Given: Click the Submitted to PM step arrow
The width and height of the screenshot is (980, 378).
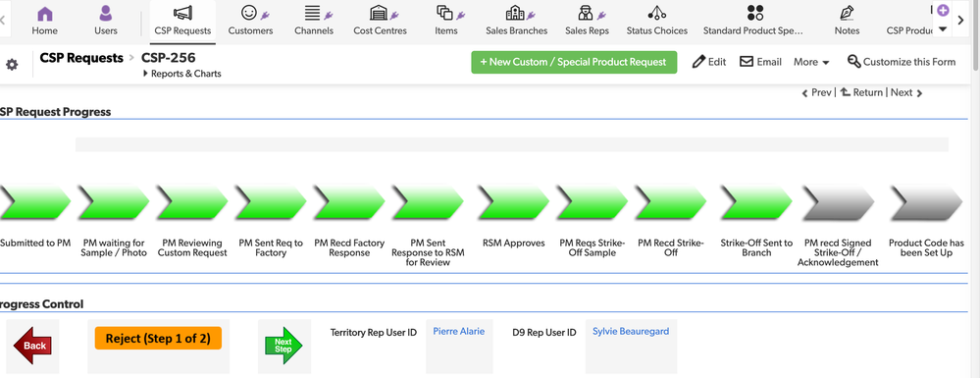Looking at the screenshot, I should coord(35,203).
